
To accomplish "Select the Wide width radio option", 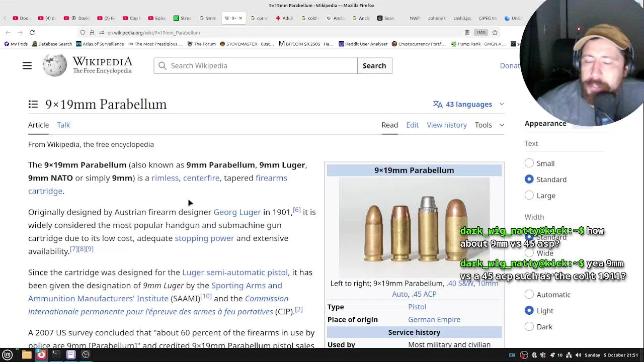I will click(529, 253).
